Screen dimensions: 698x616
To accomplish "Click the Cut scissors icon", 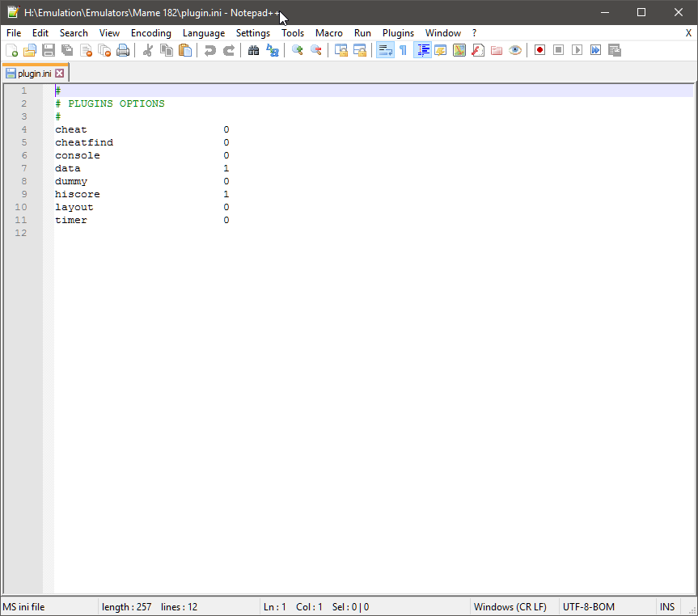I will [148, 50].
